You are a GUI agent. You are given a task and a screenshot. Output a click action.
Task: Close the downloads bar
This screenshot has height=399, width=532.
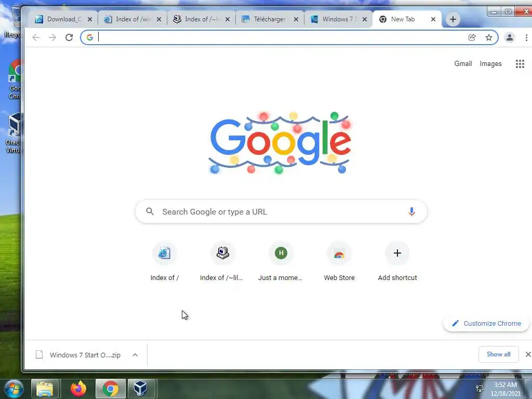point(528,354)
